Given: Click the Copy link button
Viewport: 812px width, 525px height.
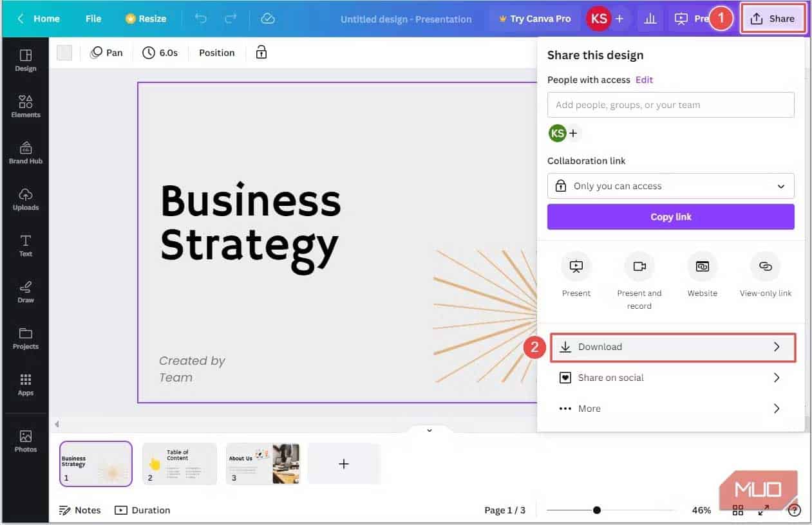Looking at the screenshot, I should [670, 216].
